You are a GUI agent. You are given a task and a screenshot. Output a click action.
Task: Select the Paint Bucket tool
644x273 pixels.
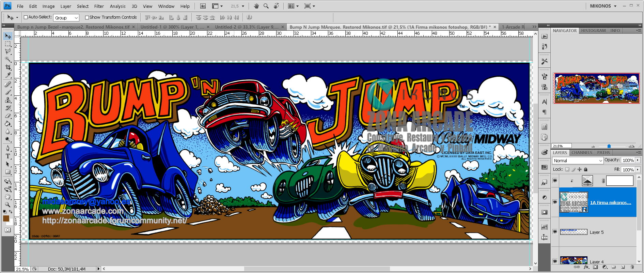pyautogui.click(x=8, y=124)
